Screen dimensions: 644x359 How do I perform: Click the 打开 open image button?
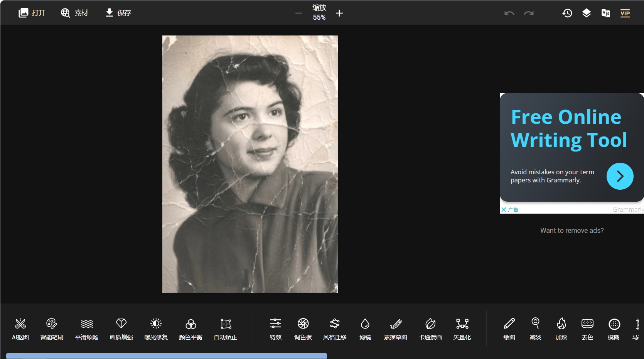32,13
